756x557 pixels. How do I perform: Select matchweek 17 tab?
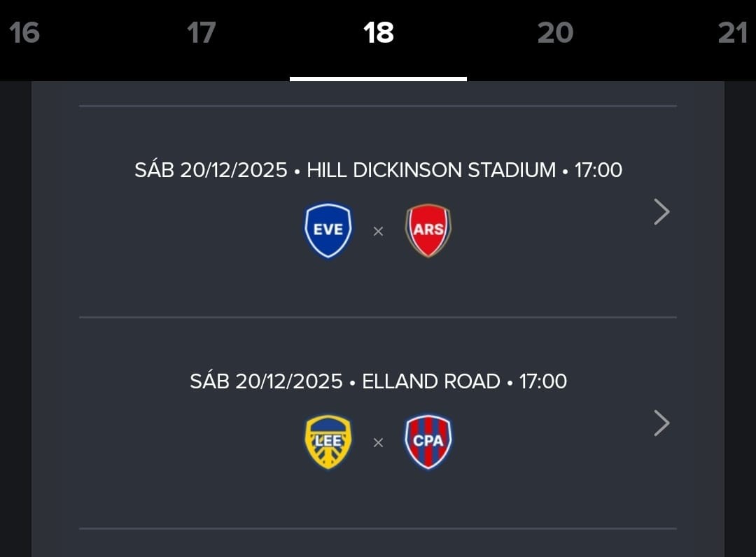tap(202, 33)
